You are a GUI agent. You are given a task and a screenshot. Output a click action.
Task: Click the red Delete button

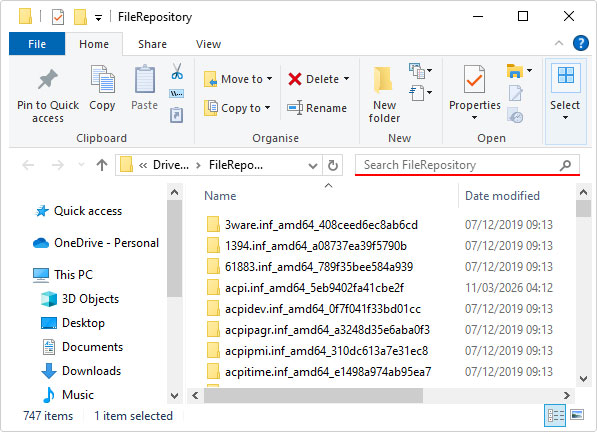pos(313,79)
